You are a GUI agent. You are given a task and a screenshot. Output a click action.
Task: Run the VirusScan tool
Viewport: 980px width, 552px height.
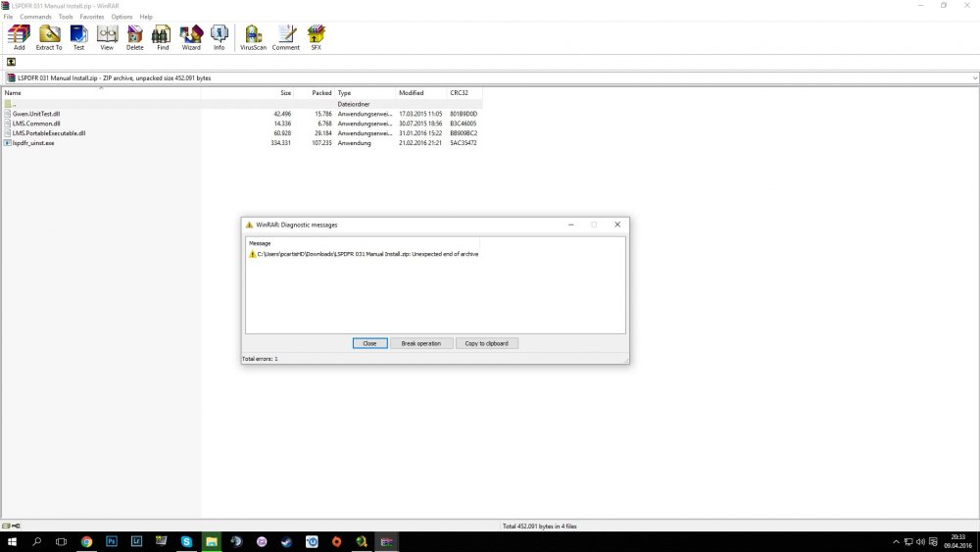[253, 37]
